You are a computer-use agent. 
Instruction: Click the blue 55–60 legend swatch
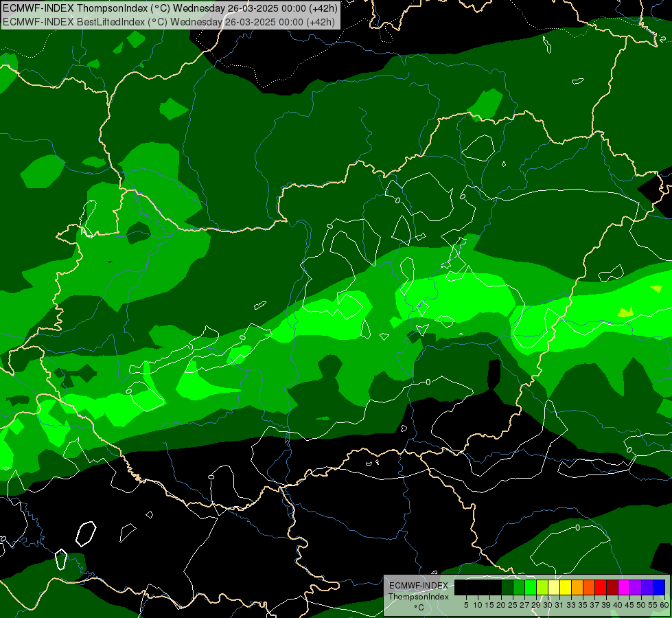tap(659, 587)
